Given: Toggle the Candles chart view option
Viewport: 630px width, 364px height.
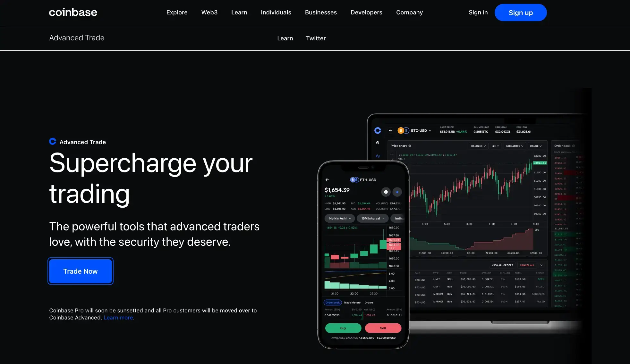Looking at the screenshot, I should [x=477, y=146].
